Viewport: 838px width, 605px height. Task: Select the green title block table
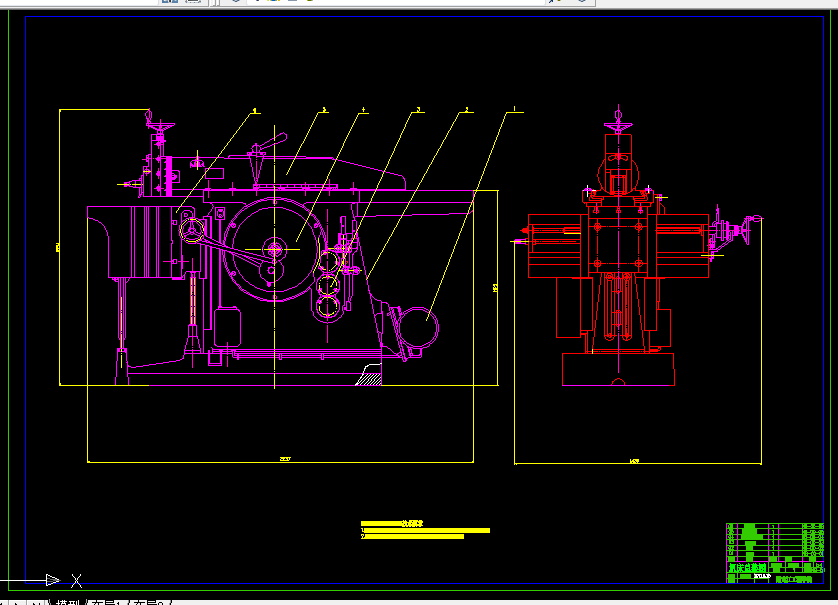coord(775,553)
